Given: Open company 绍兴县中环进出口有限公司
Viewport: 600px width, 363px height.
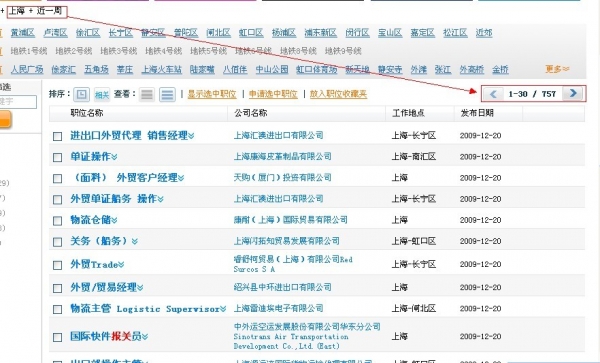Looking at the screenshot, I should coord(282,287).
